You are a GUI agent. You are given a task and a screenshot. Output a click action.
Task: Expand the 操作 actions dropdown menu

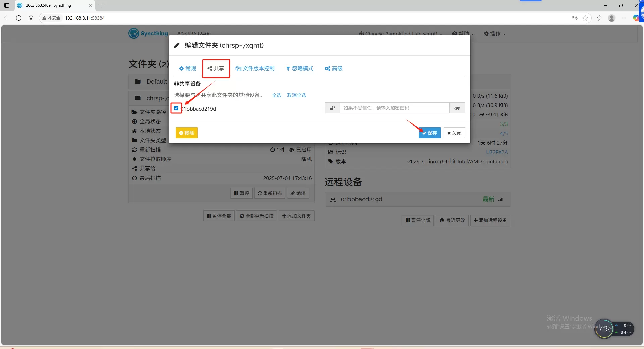tap(495, 34)
